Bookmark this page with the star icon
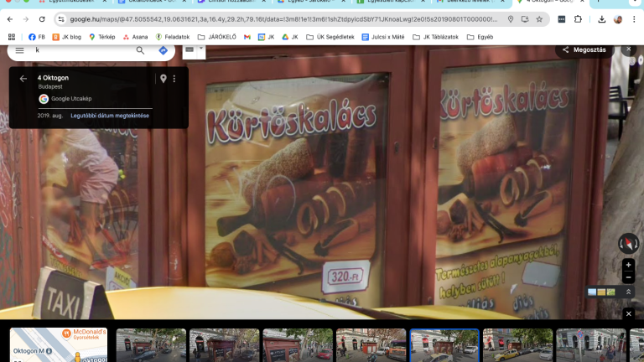This screenshot has height=362, width=644. 539,19
